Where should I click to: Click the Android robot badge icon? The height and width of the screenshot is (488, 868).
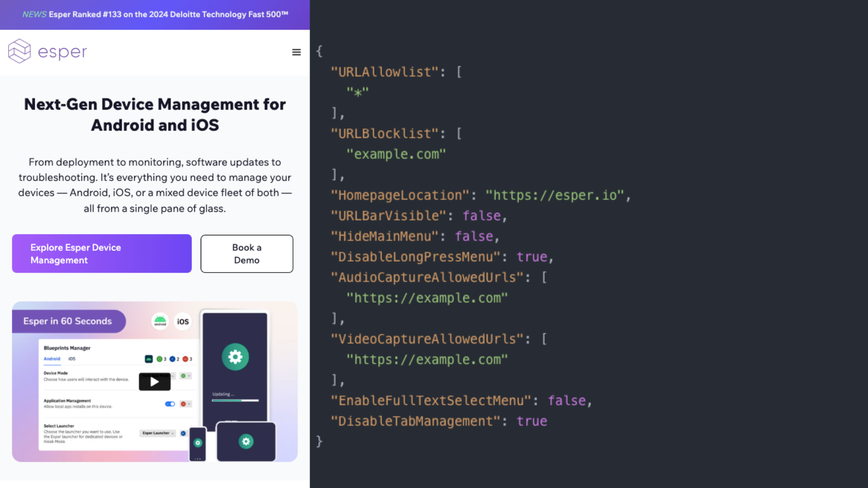160,321
